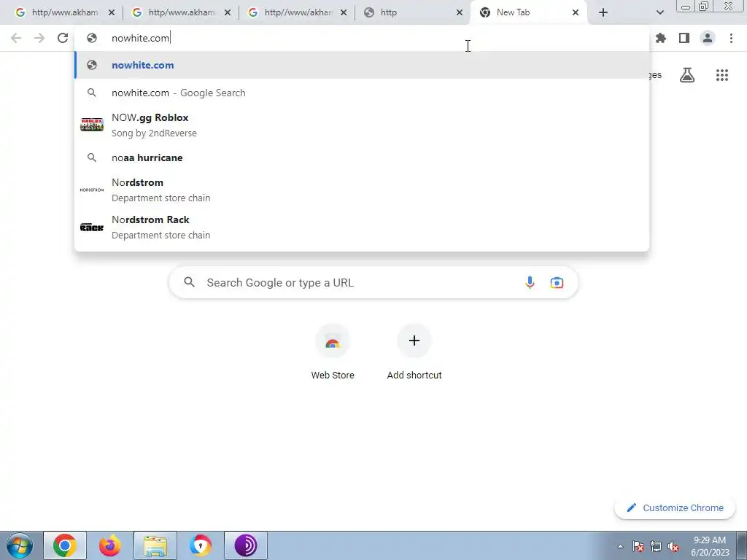
Task: Open the Windows Start menu
Action: (x=20, y=545)
